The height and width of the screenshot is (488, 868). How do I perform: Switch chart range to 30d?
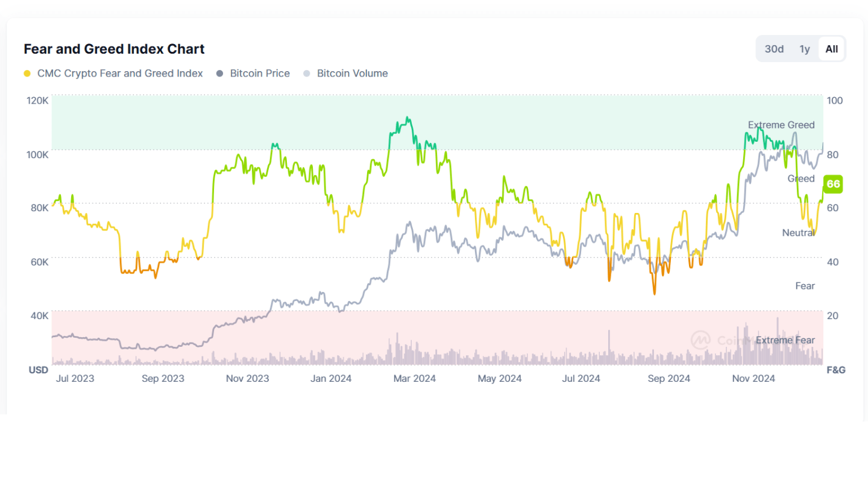click(x=774, y=49)
